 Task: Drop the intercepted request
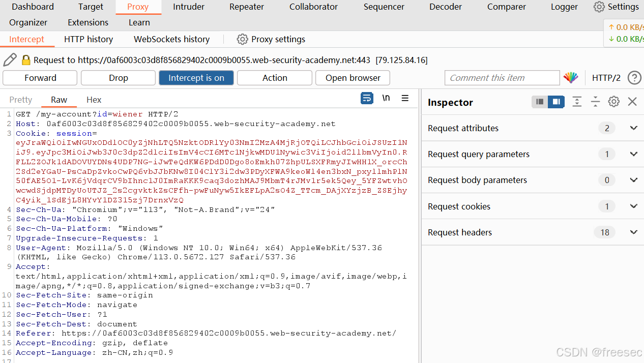click(x=119, y=78)
